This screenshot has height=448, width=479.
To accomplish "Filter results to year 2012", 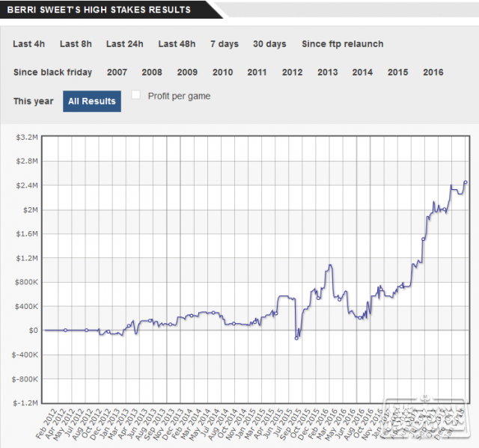I will point(293,73).
